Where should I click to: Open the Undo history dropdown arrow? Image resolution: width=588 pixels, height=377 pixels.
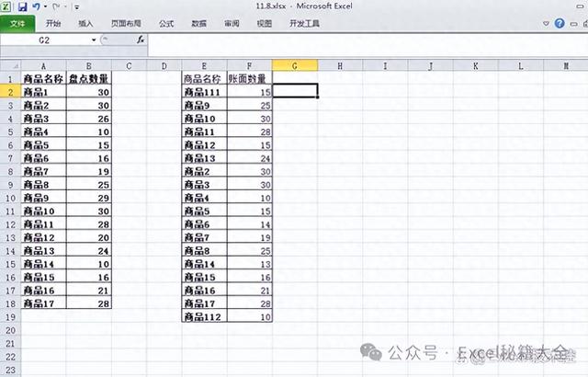click(45, 6)
